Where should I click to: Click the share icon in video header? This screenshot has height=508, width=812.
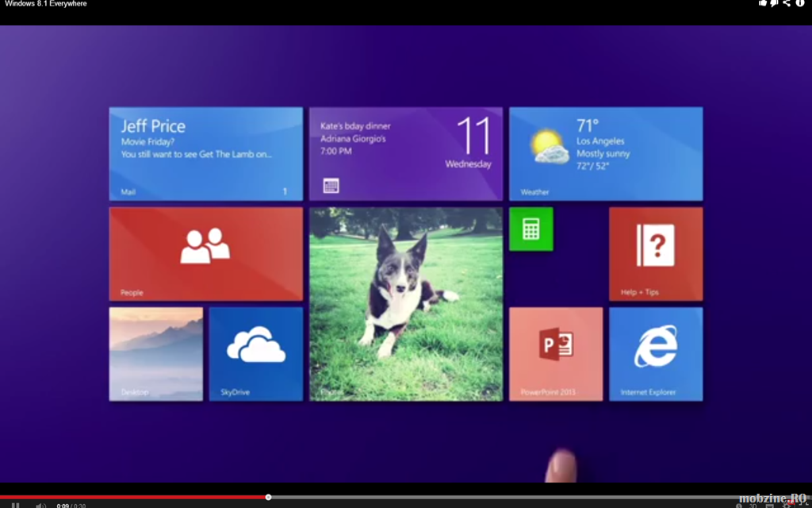pos(787,3)
